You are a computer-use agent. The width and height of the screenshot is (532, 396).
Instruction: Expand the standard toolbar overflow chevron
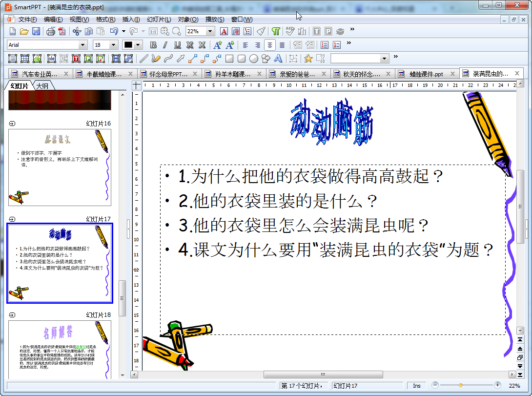[x=352, y=29]
